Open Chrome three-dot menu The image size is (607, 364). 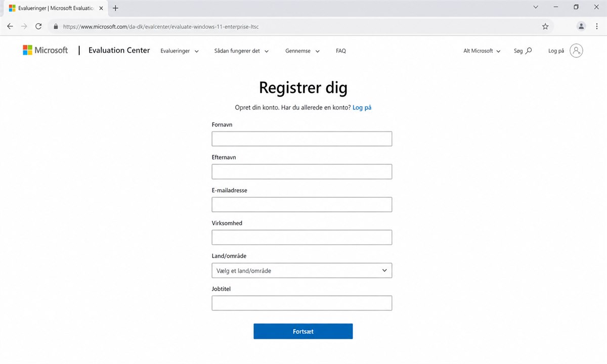click(596, 26)
